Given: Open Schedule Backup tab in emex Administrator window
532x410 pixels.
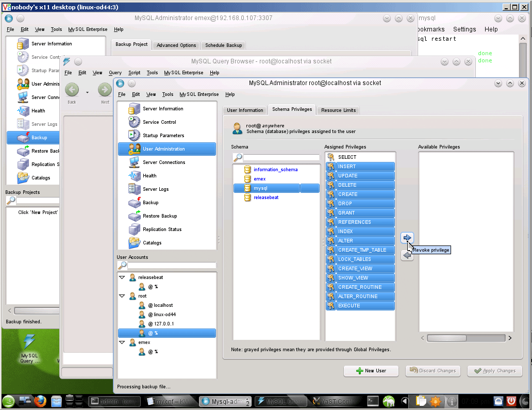Looking at the screenshot, I should 224,45.
